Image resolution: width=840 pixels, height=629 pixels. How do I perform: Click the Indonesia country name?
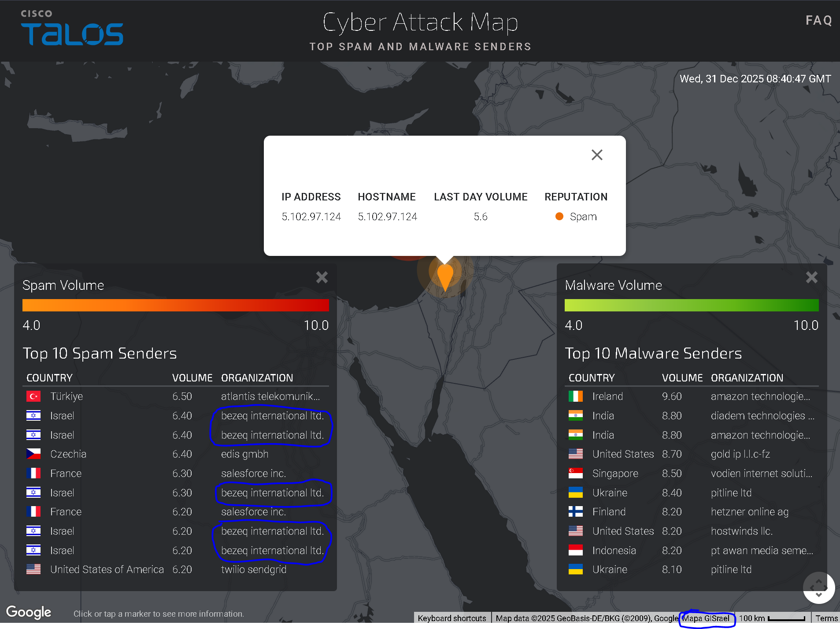(614, 551)
